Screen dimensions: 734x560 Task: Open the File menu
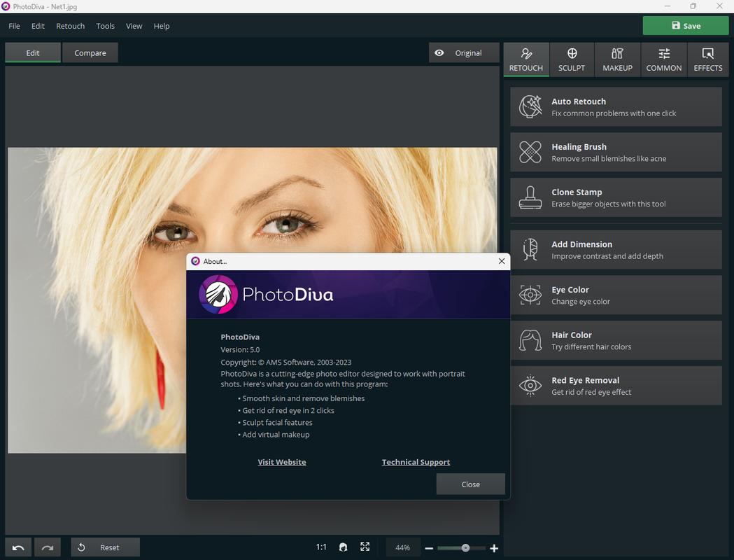coord(14,26)
